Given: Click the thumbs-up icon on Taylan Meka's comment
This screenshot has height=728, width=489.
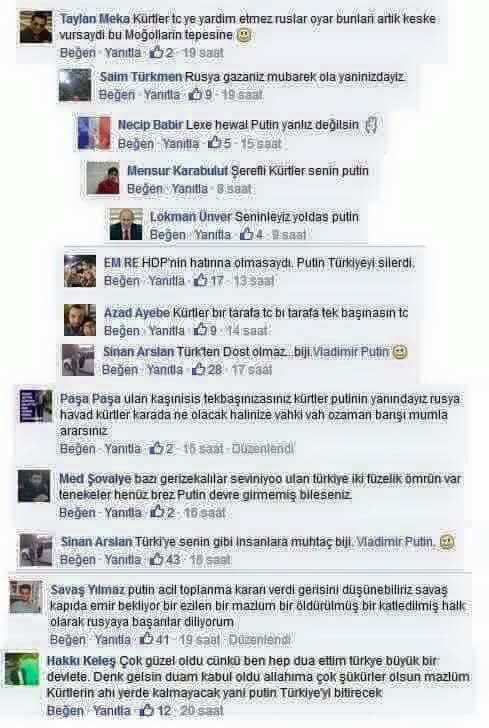Looking at the screenshot, I should pos(157,52).
